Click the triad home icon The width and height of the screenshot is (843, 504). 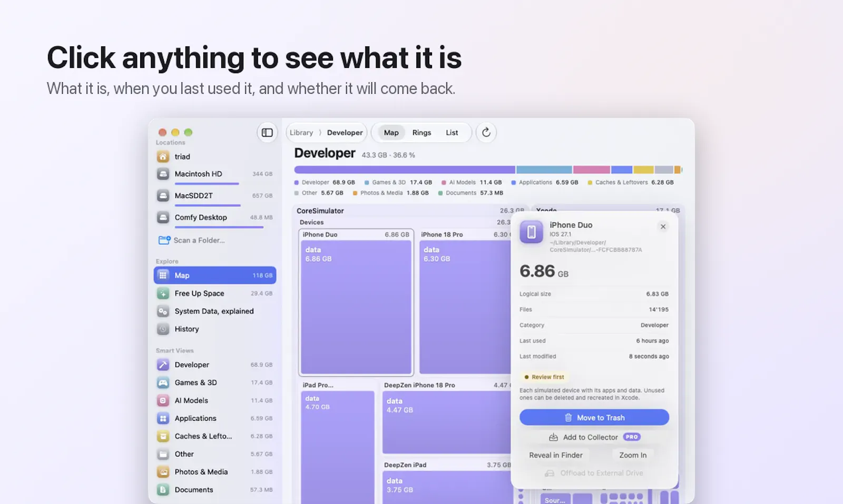point(163,156)
